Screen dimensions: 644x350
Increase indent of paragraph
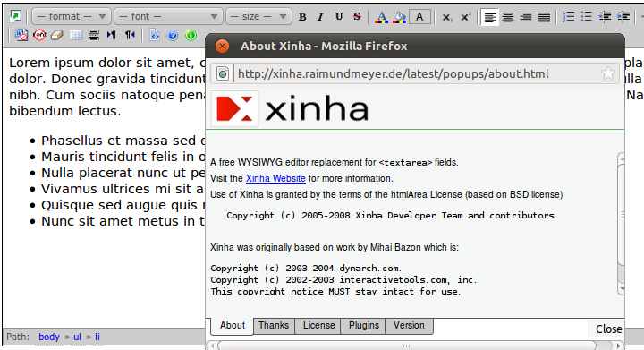[x=623, y=17]
